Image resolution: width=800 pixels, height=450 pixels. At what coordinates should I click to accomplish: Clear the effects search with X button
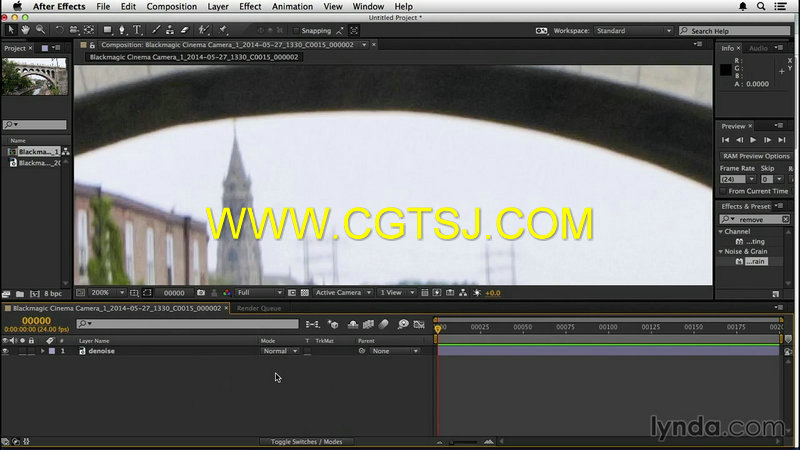point(786,219)
